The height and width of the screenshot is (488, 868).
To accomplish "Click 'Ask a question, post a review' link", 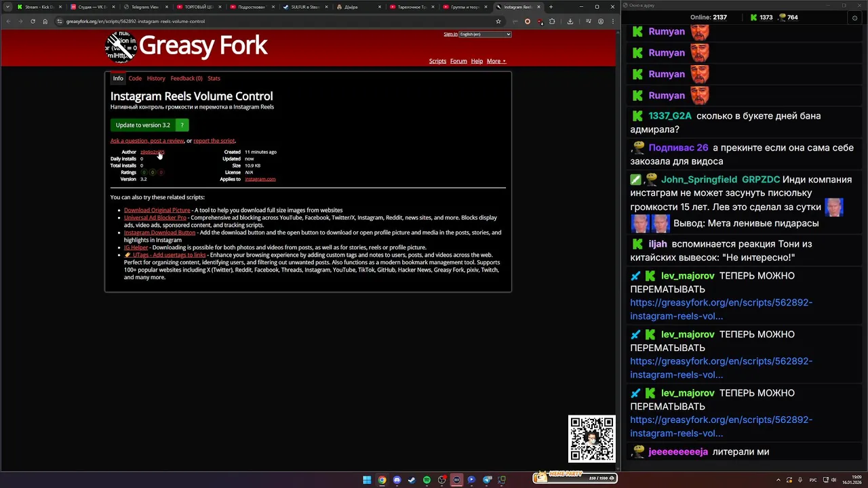I will (147, 141).
